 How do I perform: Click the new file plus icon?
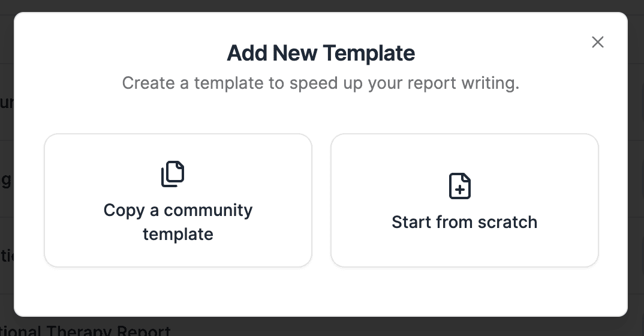(x=460, y=186)
